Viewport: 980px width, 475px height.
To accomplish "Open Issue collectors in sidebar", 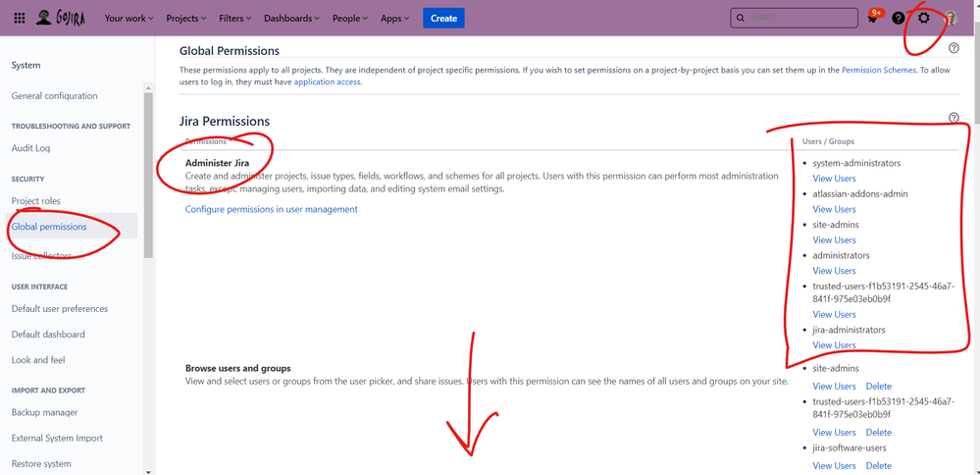I will pyautogui.click(x=41, y=255).
